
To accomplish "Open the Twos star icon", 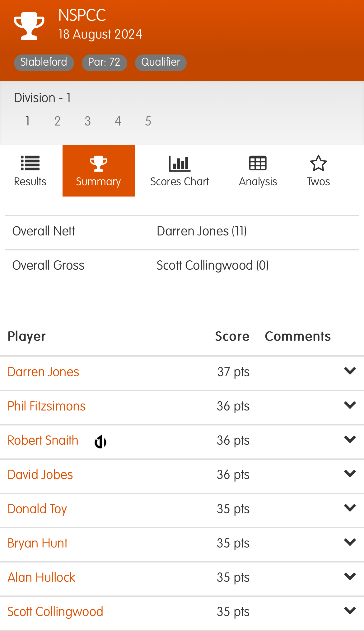I will (x=318, y=163).
